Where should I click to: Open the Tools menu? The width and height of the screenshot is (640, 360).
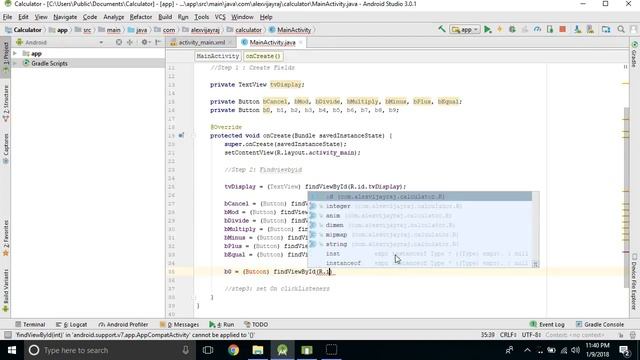tap(201, 17)
